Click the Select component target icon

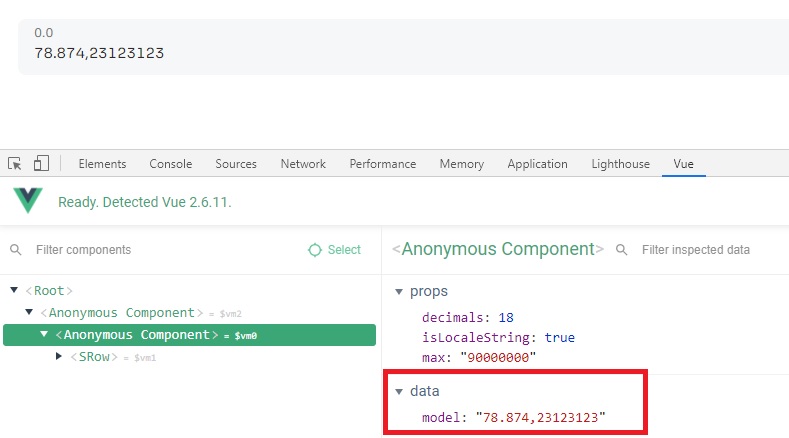[314, 250]
